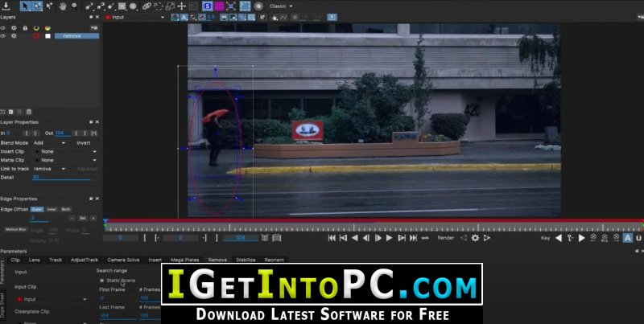The height and width of the screenshot is (324, 644).
Task: Open the render settings gear icon
Action: [475, 238]
